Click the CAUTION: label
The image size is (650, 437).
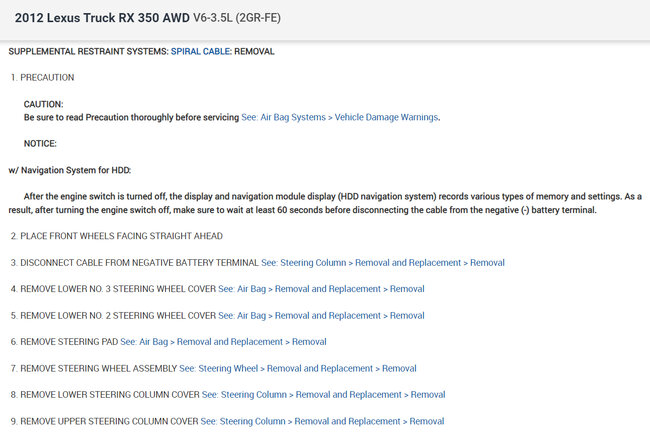click(x=44, y=104)
